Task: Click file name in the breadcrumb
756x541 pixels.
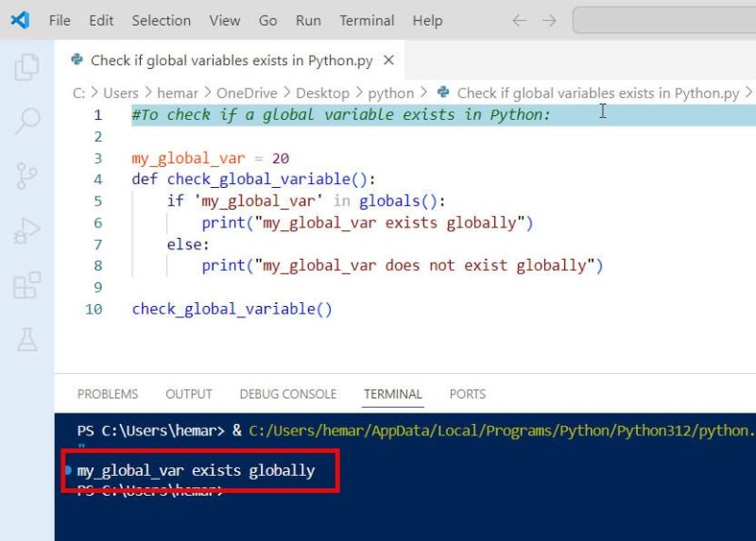Action: 598,93
